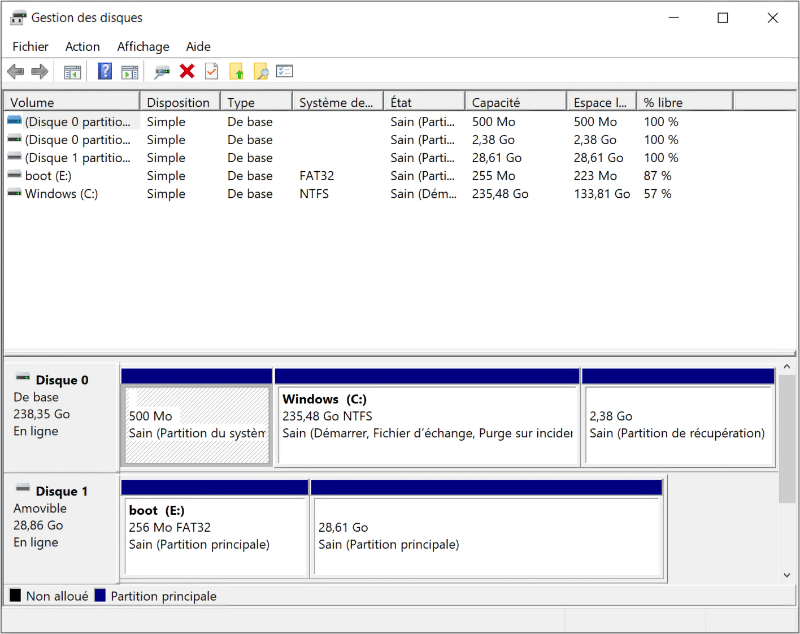Click the FAT32 file system cell
Viewport: 800px width, 634px height.
click(316, 176)
